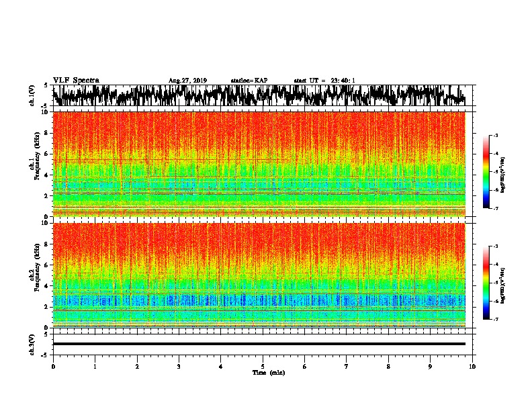This screenshot has height=411, width=532.
Task: Click the "-7" label on ch.2 color bar
Action: [x=495, y=319]
